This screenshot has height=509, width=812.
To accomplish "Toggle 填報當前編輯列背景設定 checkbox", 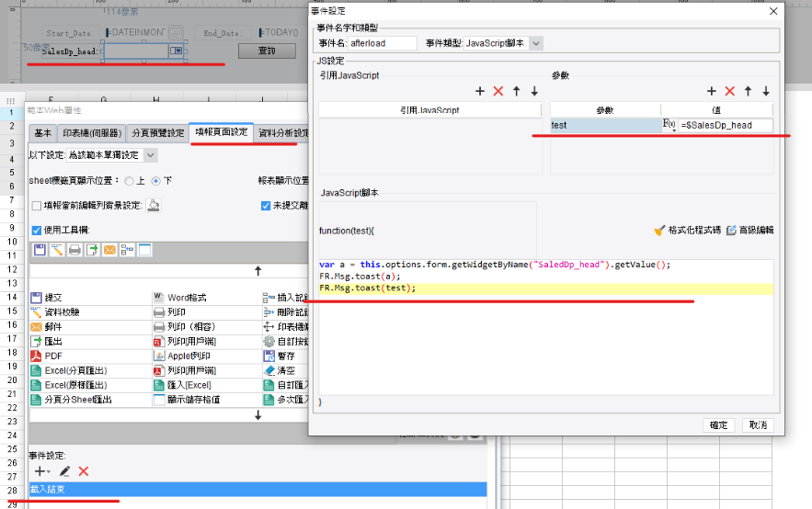I will [x=36, y=206].
